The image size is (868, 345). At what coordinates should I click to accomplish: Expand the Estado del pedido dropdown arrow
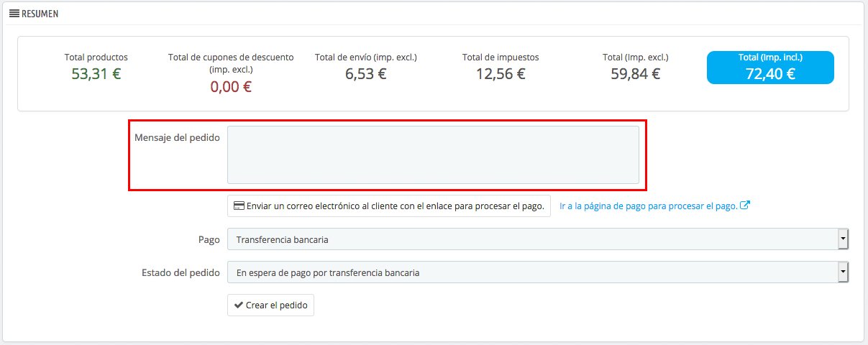tap(843, 272)
